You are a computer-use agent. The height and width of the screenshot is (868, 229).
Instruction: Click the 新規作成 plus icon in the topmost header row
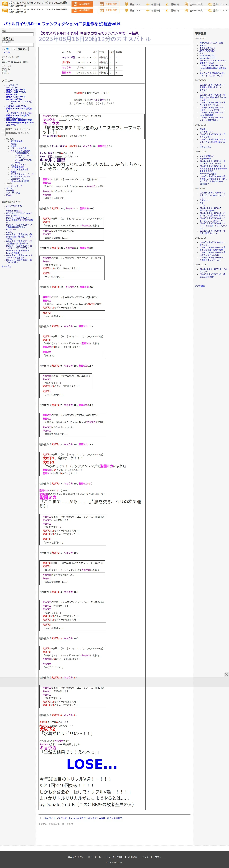148,4
